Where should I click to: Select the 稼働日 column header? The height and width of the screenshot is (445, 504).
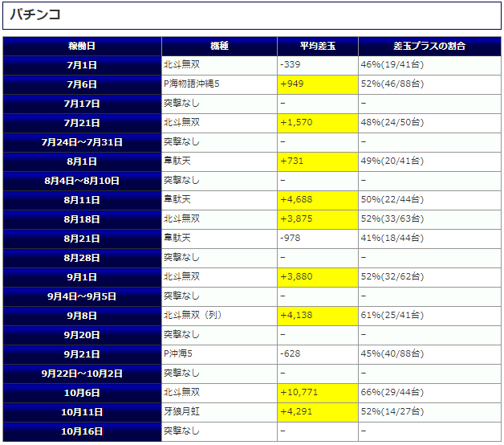click(82, 46)
